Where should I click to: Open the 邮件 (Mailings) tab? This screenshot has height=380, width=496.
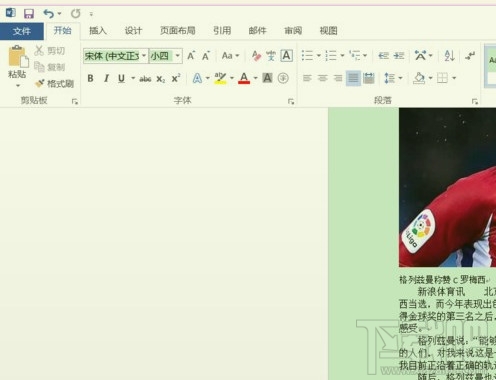[257, 31]
